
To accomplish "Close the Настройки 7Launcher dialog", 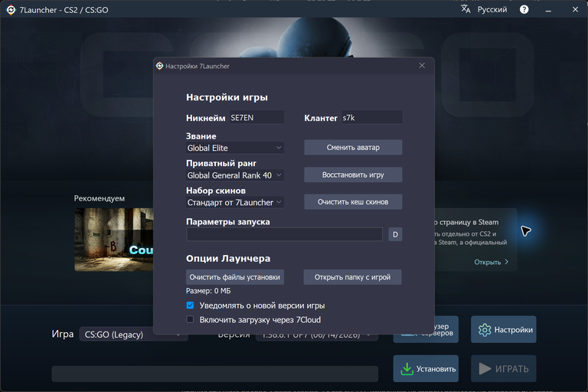I will point(422,66).
